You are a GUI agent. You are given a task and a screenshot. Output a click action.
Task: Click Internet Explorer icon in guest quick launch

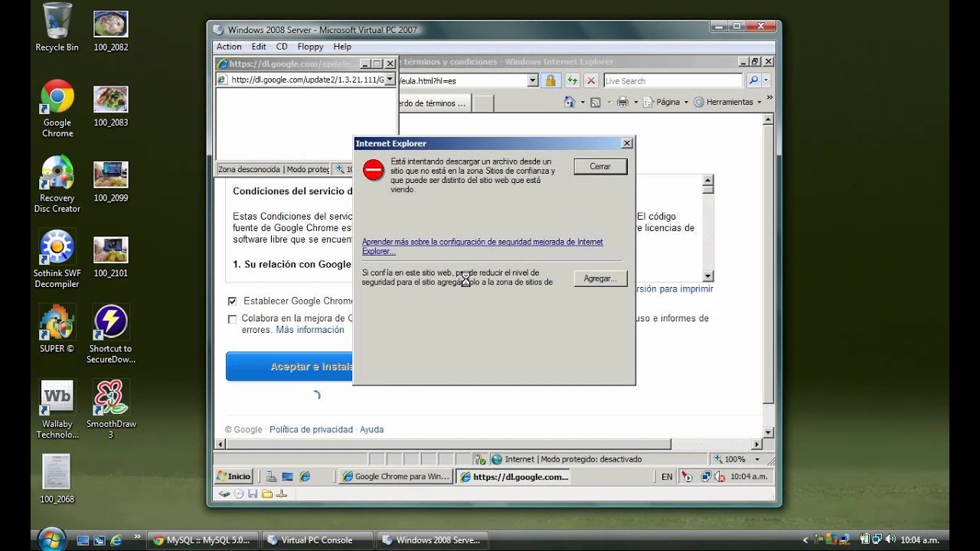click(x=305, y=477)
